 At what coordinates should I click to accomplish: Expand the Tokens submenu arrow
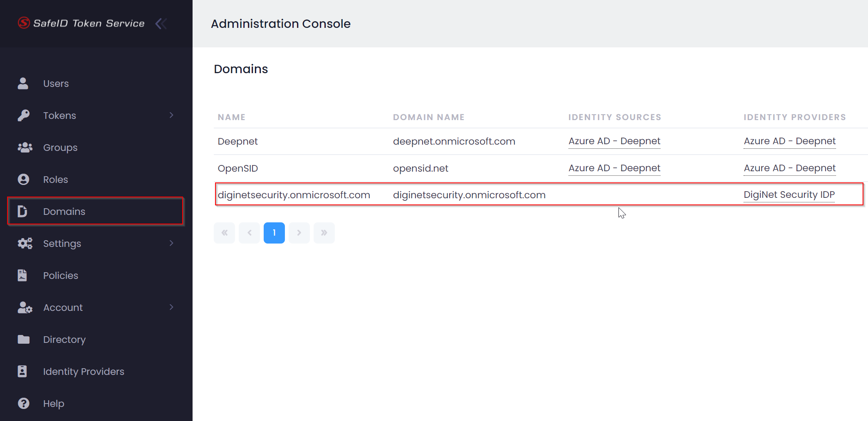171,115
